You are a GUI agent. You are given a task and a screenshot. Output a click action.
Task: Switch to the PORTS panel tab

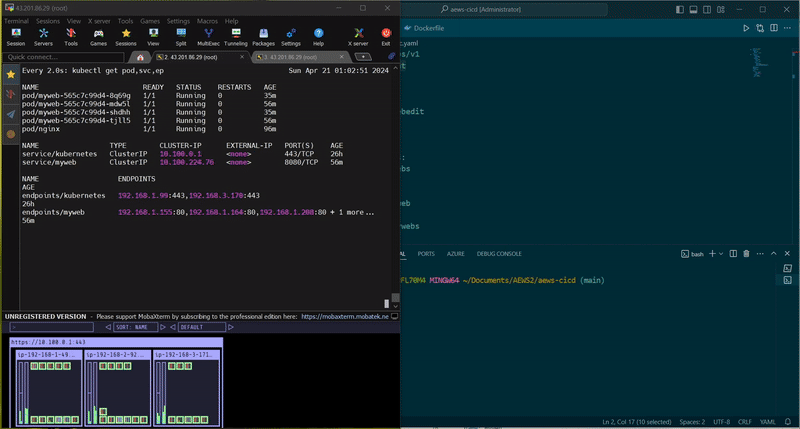[426, 254]
